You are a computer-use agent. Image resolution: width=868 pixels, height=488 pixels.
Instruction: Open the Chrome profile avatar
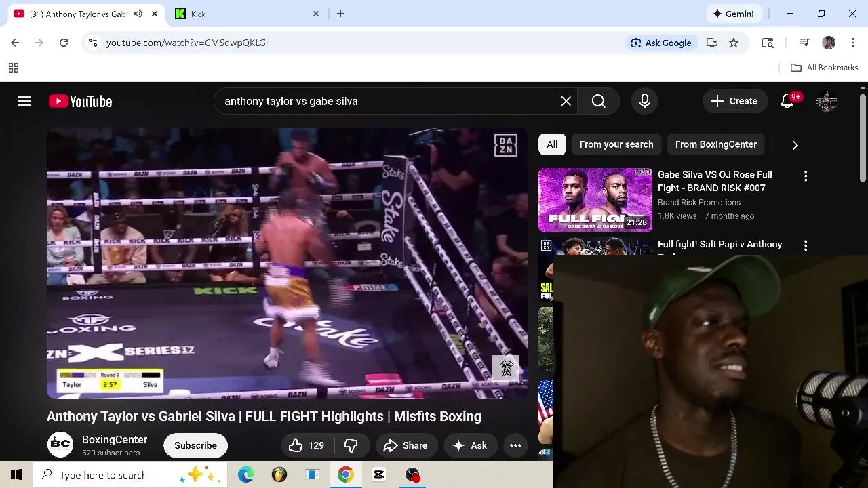(829, 43)
